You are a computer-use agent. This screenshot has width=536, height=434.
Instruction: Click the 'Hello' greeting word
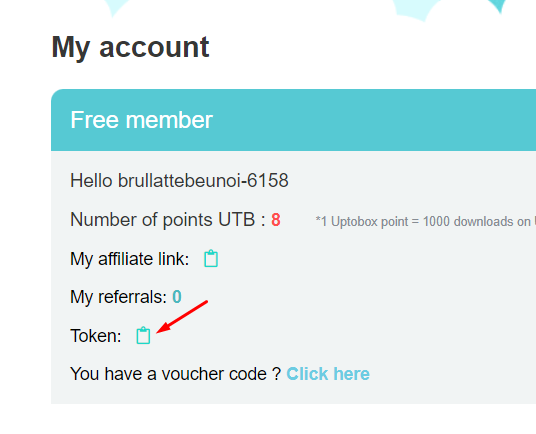91,180
